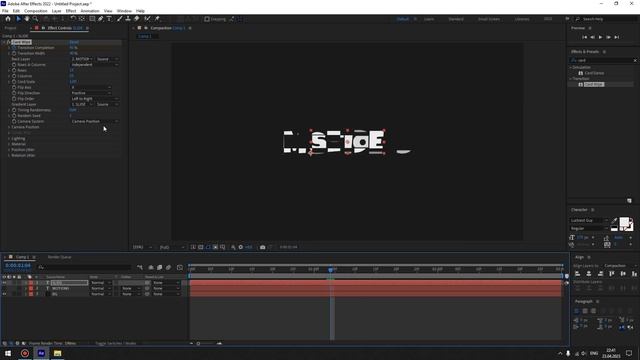Toggle stopwatch for Card Scale
The width and height of the screenshot is (640, 360).
coord(14,82)
